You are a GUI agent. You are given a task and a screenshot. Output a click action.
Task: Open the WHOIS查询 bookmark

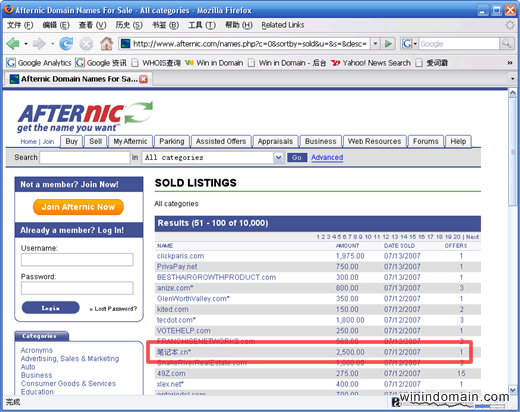click(156, 63)
